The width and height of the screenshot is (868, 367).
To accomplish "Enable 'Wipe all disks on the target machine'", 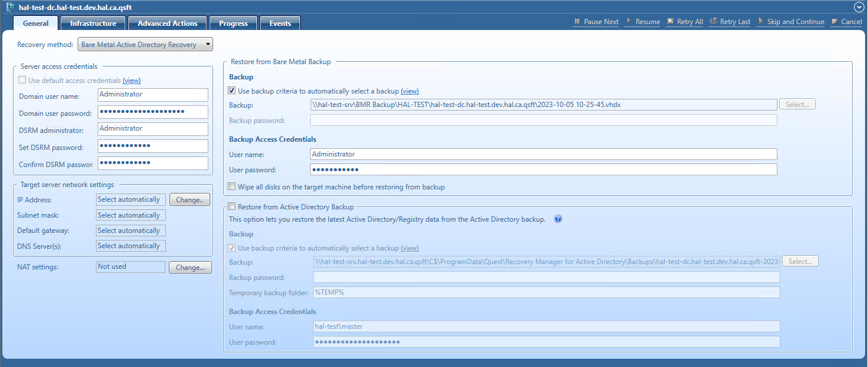I will [231, 186].
